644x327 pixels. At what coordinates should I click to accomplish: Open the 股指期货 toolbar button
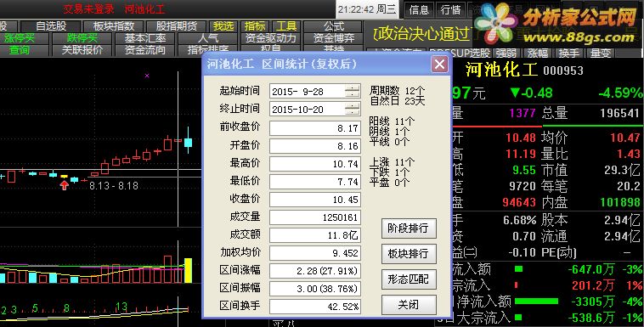click(x=177, y=26)
